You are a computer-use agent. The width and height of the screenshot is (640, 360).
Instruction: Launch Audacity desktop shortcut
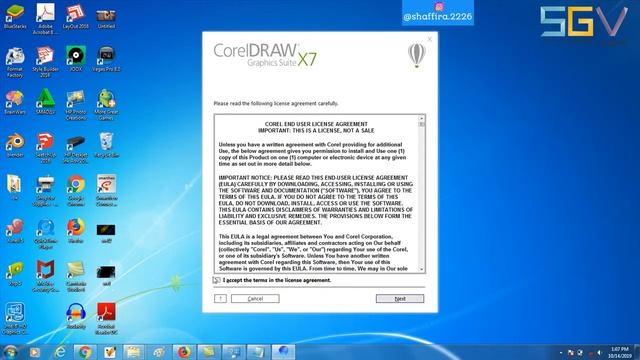[76, 316]
